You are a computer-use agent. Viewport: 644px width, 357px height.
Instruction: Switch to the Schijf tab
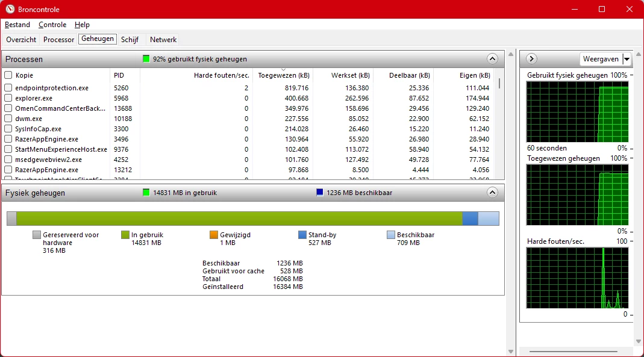(x=130, y=39)
